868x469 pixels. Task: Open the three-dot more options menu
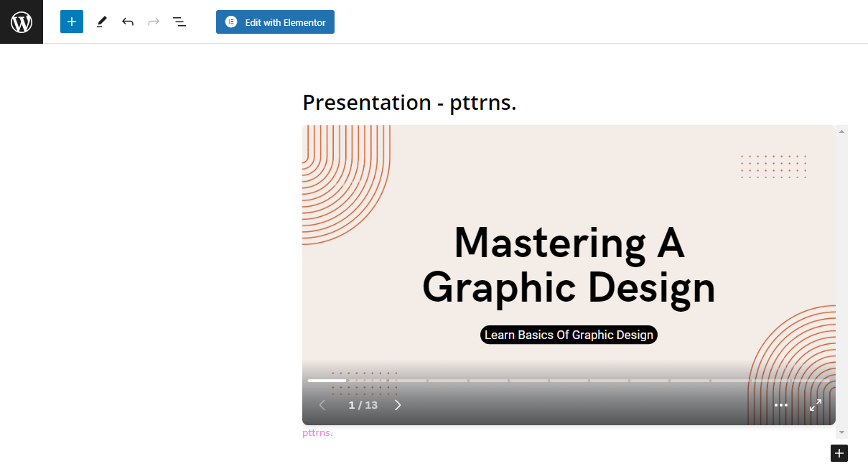tap(781, 405)
